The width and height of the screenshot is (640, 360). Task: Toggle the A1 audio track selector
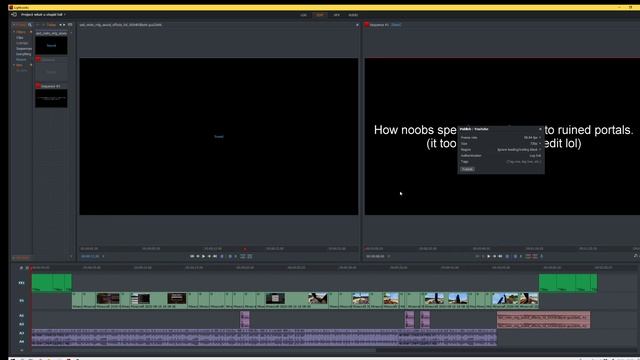coord(21,316)
